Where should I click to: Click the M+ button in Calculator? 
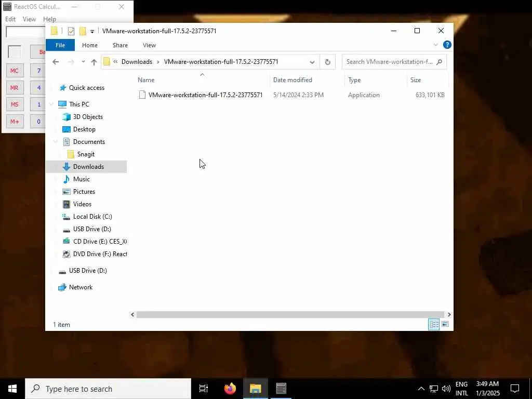pyautogui.click(x=15, y=122)
